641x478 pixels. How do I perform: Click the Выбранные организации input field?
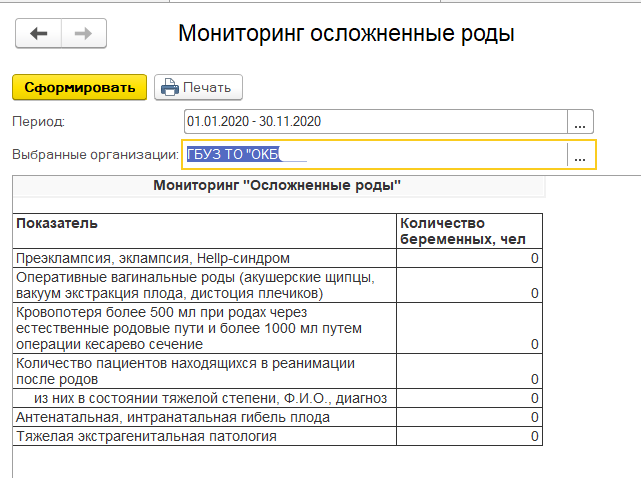click(x=374, y=154)
